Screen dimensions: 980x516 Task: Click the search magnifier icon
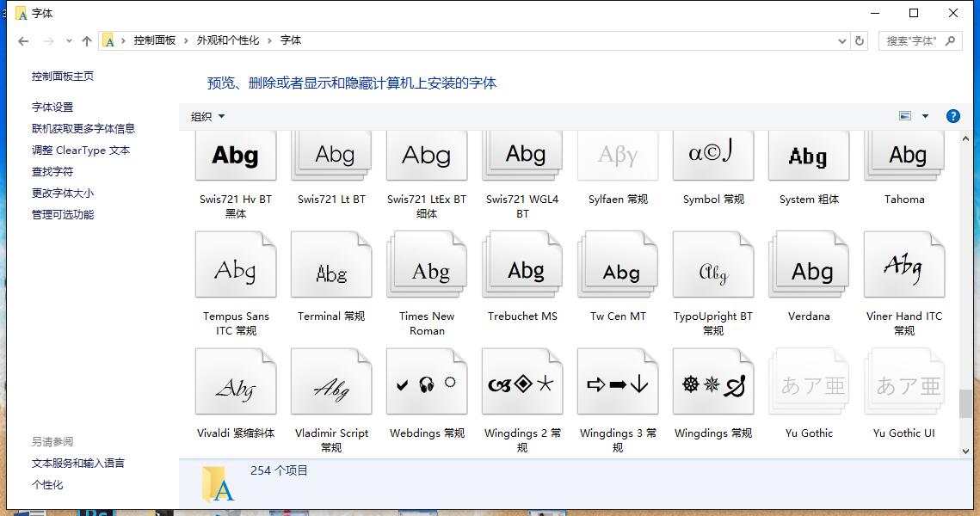tap(951, 41)
